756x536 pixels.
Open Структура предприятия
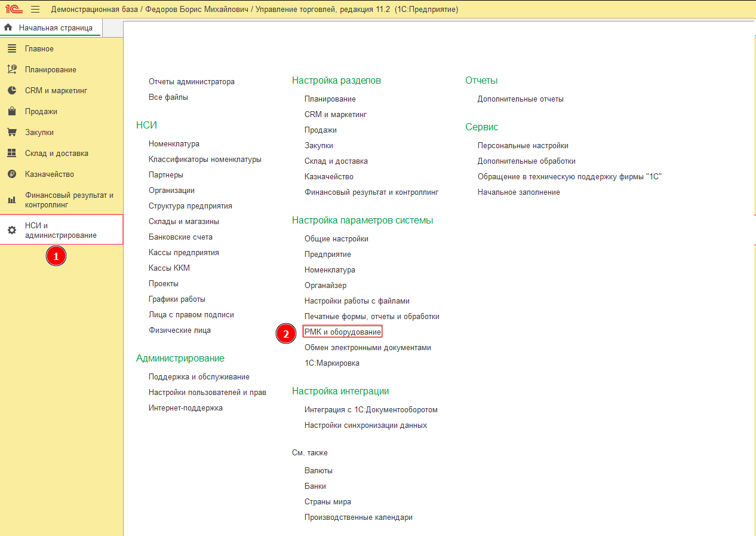pos(190,206)
